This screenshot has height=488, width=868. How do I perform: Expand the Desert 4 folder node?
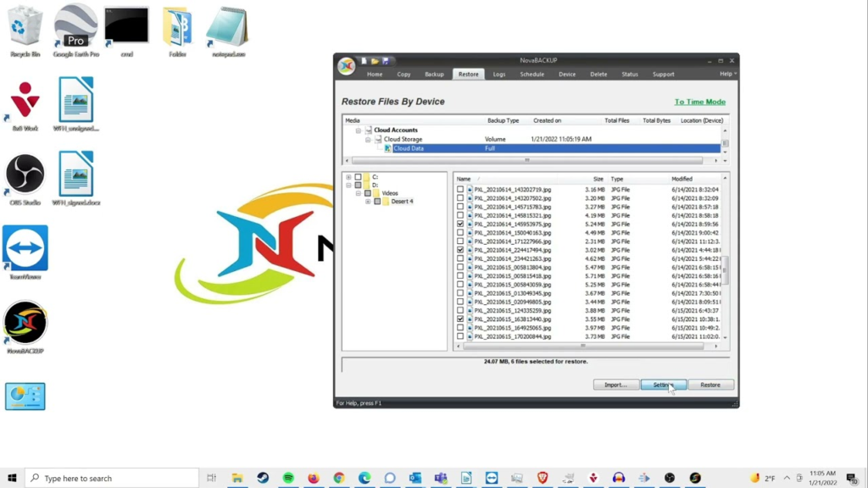[x=368, y=202]
